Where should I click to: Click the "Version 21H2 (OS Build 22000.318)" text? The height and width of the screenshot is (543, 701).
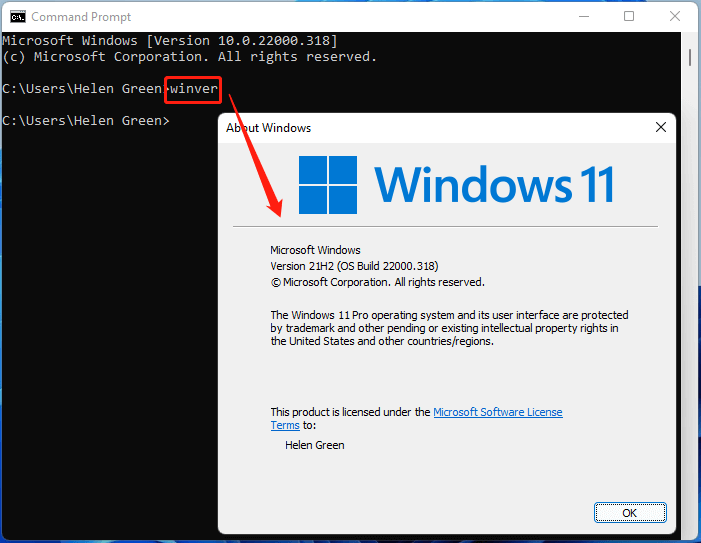[354, 266]
